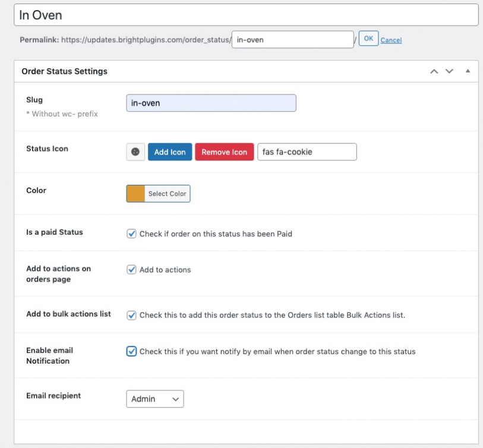Click the 'Add to actions' label text
This screenshot has width=483, height=448.
[x=165, y=270]
